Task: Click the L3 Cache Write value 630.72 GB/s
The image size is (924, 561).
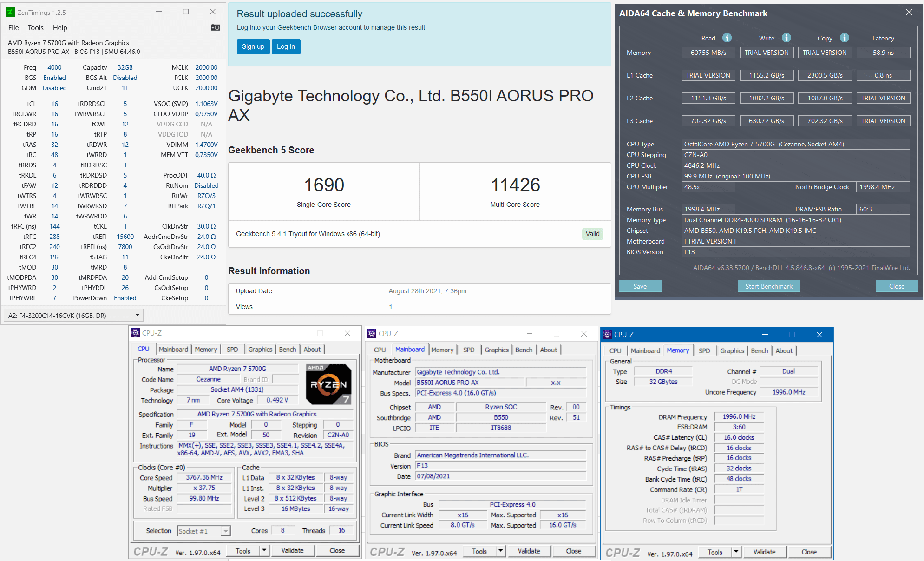Action: pos(767,121)
